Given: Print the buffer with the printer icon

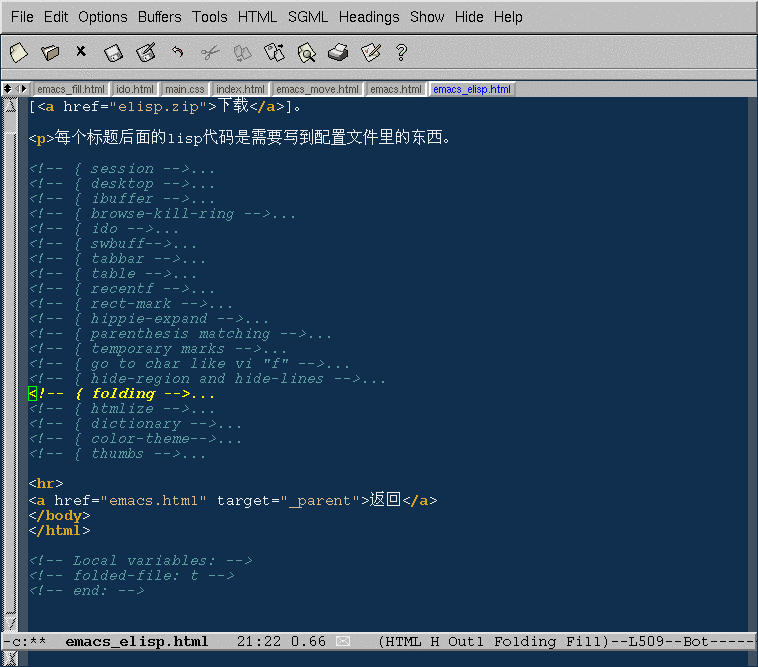Looking at the screenshot, I should [x=338, y=51].
